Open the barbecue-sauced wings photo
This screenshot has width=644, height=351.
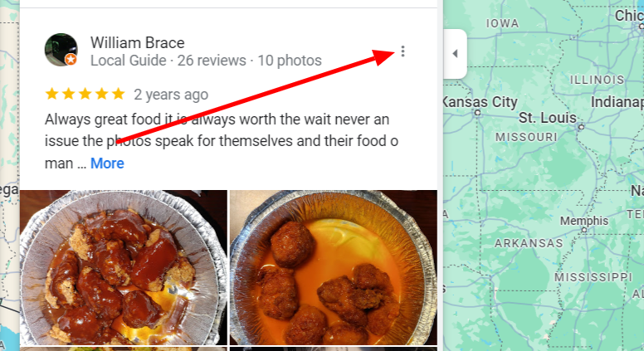coord(123,267)
